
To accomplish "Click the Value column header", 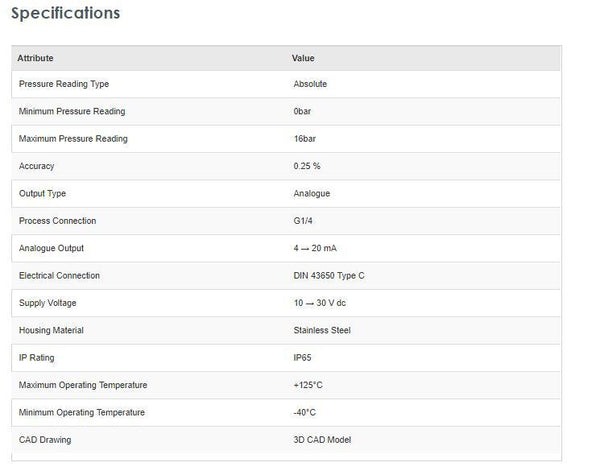I will click(x=303, y=58).
